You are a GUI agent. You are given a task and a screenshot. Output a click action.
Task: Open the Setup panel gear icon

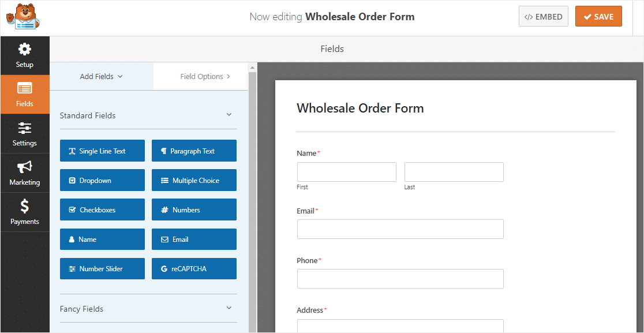coord(25,50)
